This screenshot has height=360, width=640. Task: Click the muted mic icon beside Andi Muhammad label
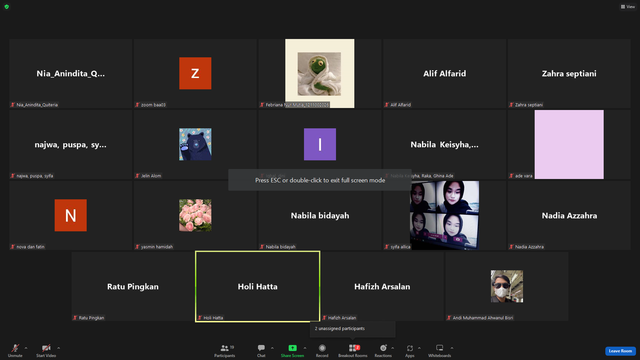pyautogui.click(x=449, y=318)
